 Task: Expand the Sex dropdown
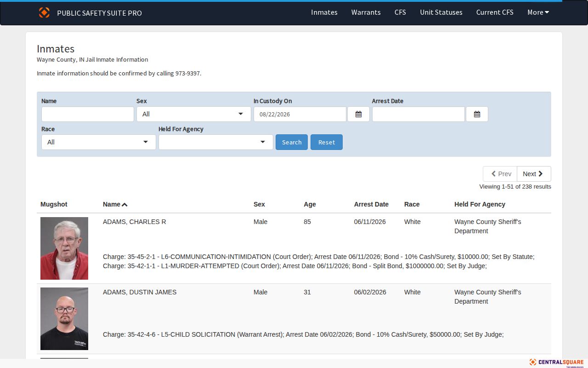[x=193, y=114]
